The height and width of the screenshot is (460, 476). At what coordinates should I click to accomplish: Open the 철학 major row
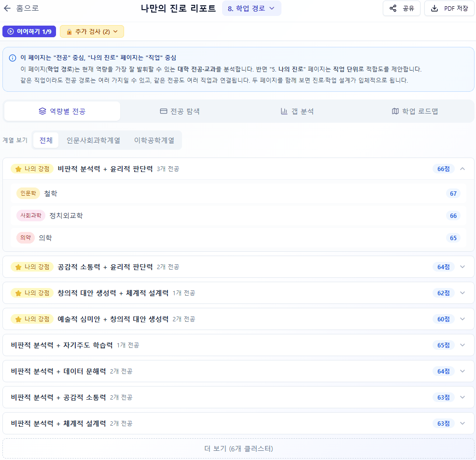[238, 194]
